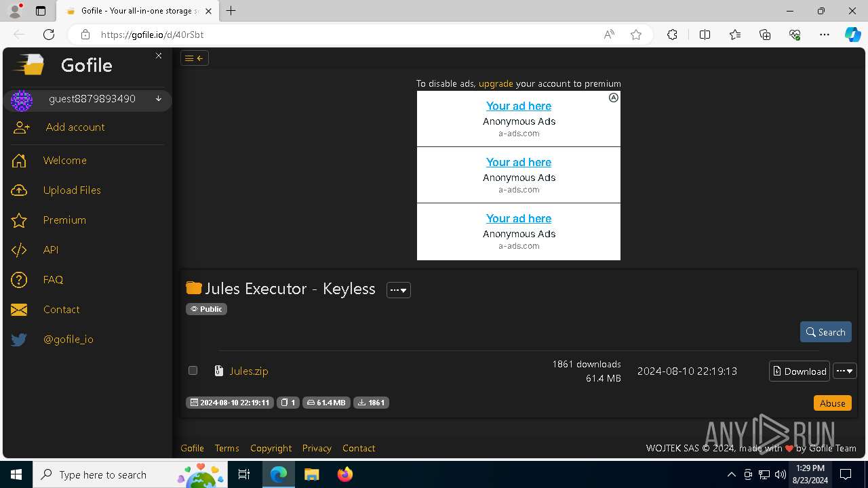Open the first 'Your ad here' link
The height and width of the screenshot is (488, 868).
[x=519, y=106]
